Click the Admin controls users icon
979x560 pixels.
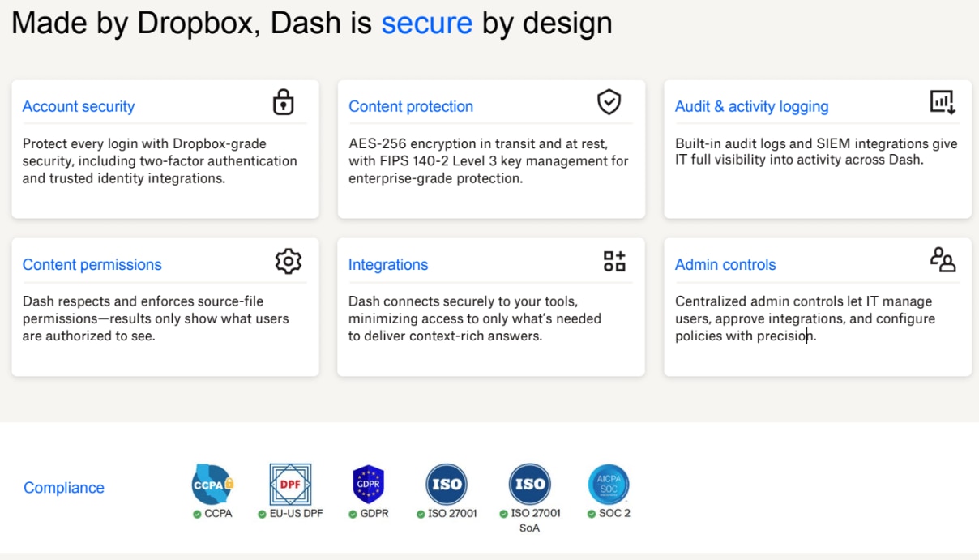(x=943, y=259)
